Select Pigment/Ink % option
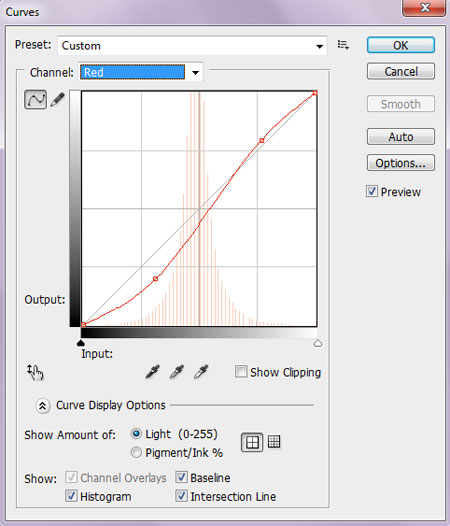Viewport: 450px width, 526px height. pyautogui.click(x=136, y=453)
